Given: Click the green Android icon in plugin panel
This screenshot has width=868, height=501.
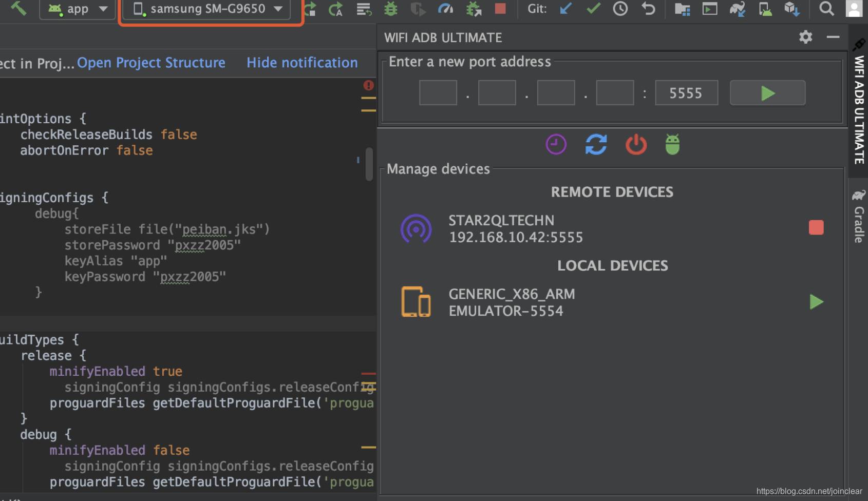Looking at the screenshot, I should point(672,144).
